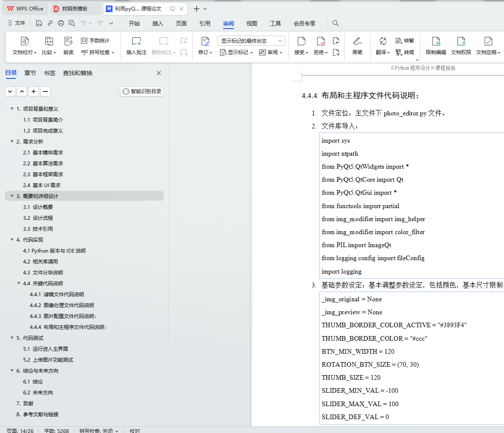504x433 pixels.
Task: Start 朗读 read aloud
Action: 68,46
